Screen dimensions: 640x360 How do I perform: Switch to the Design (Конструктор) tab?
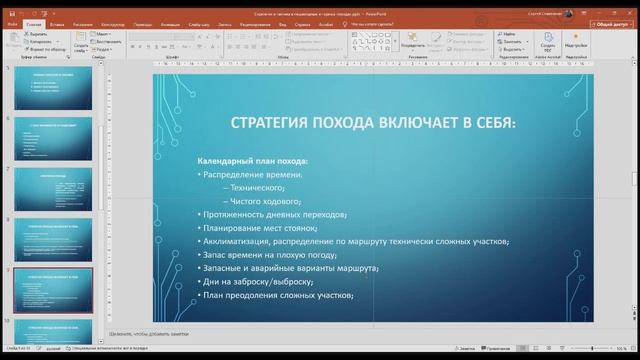click(113, 24)
